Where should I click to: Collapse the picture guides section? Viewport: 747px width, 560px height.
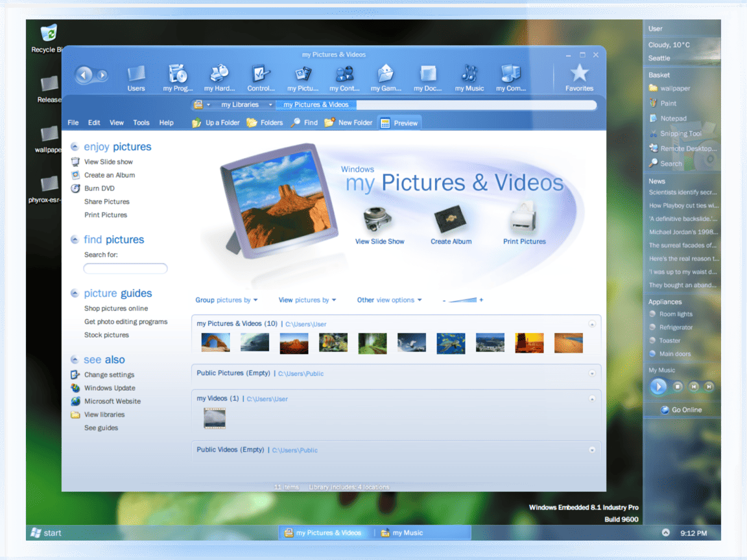click(x=75, y=294)
